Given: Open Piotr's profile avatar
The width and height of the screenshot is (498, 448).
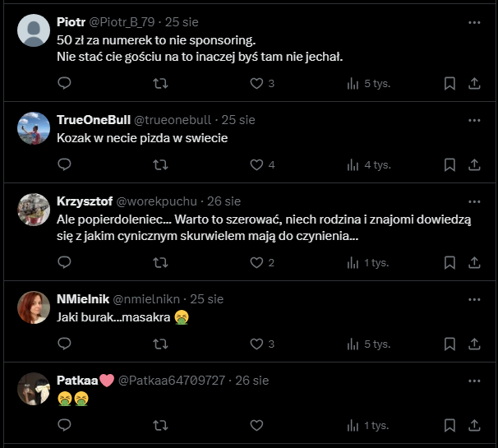Looking at the screenshot, I should [34, 31].
